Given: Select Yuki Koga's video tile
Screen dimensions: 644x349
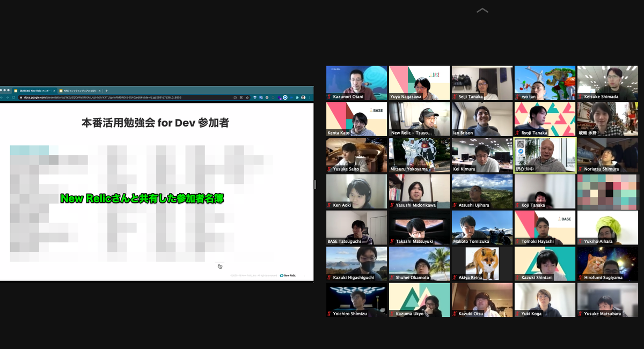Looking at the screenshot, I should pos(545,300).
